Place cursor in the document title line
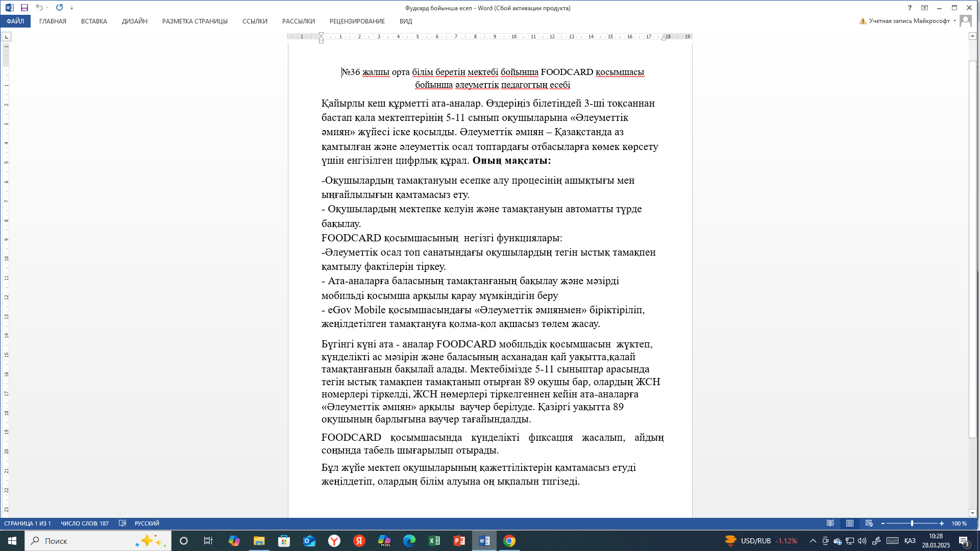 (x=493, y=72)
